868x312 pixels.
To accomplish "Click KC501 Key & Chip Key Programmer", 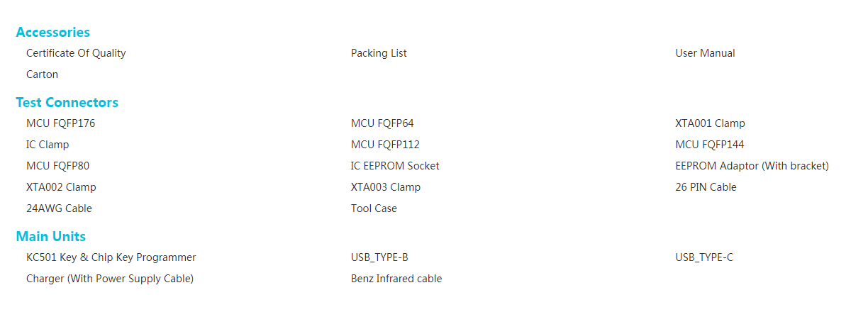I will pos(111,257).
